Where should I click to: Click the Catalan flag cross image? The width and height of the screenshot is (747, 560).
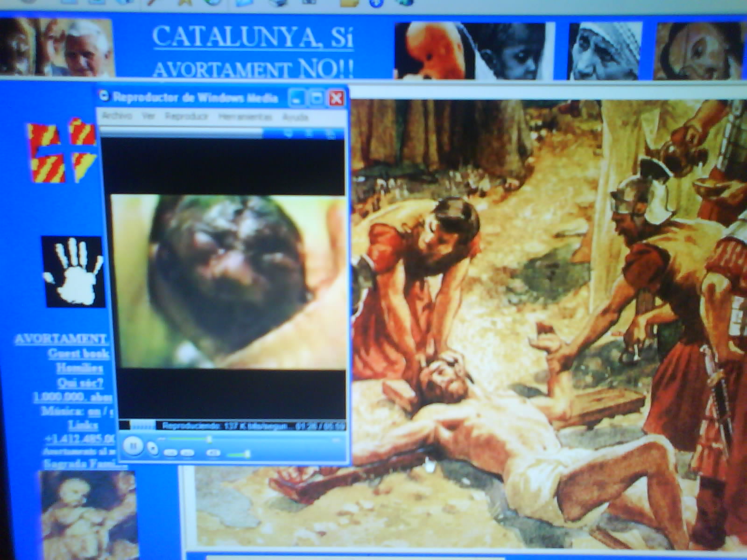tap(62, 151)
